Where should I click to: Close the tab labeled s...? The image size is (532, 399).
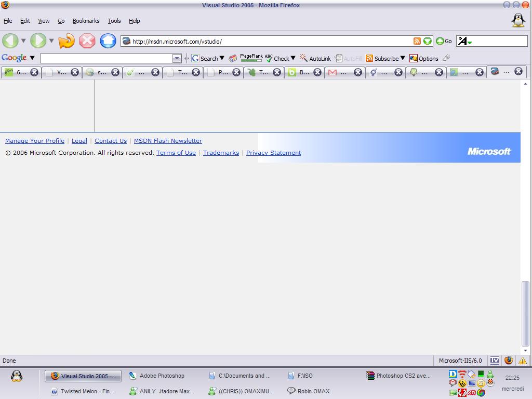click(115, 72)
